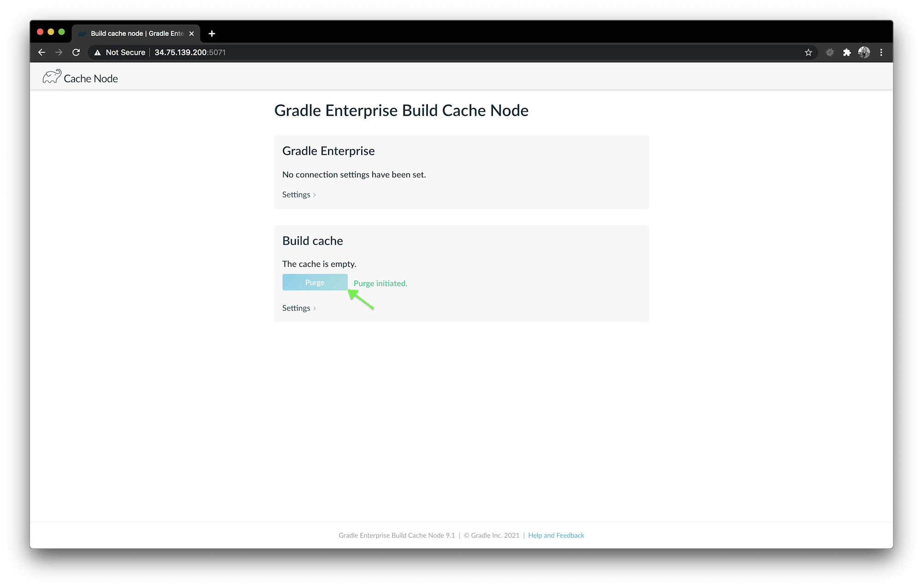Expand Settings in the Gradle Enterprise card

pyautogui.click(x=296, y=194)
